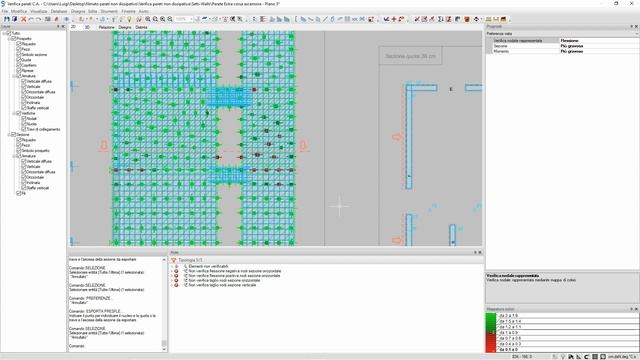Toggle the Nodali checkbox under Verifiche

pos(23,118)
